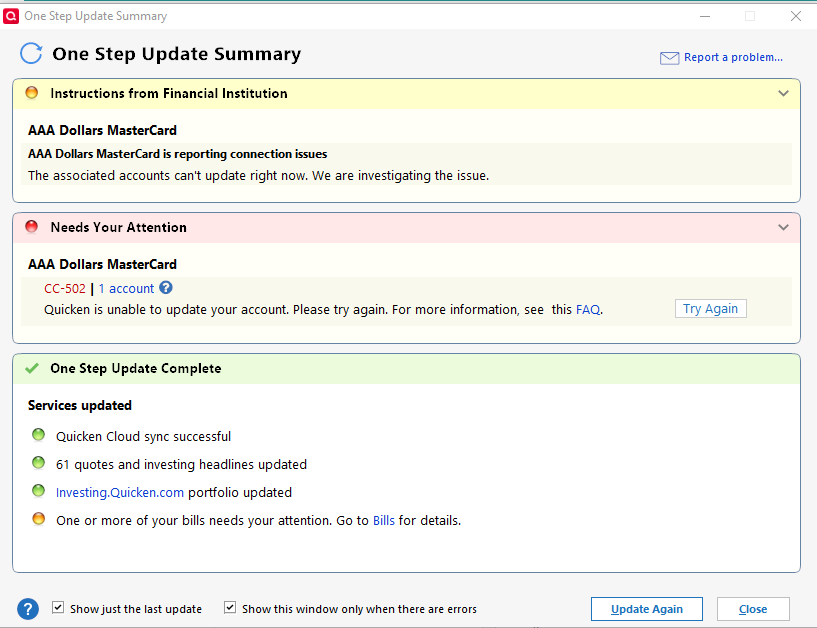Screen dimensions: 817x628
Task: Click the envelope Report a problem icon
Action: [x=669, y=58]
